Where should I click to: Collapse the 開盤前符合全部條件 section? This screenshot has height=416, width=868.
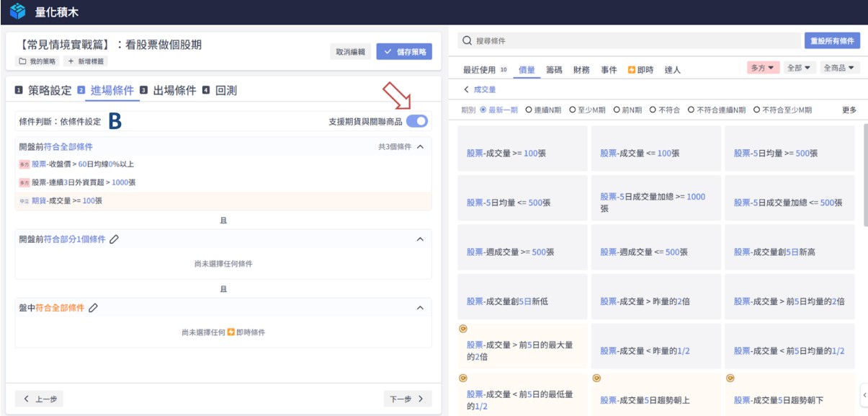421,146
